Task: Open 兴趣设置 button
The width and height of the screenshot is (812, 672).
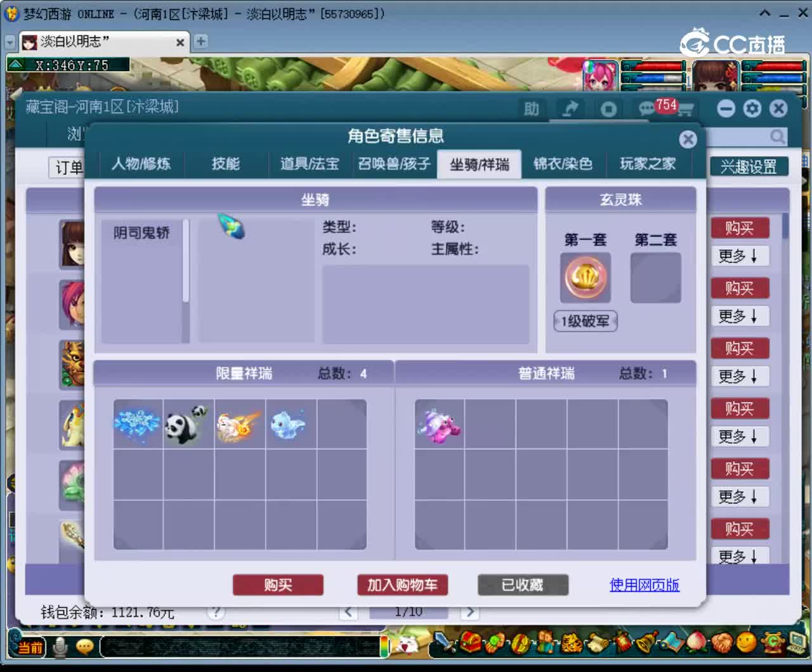Action: coord(749,167)
